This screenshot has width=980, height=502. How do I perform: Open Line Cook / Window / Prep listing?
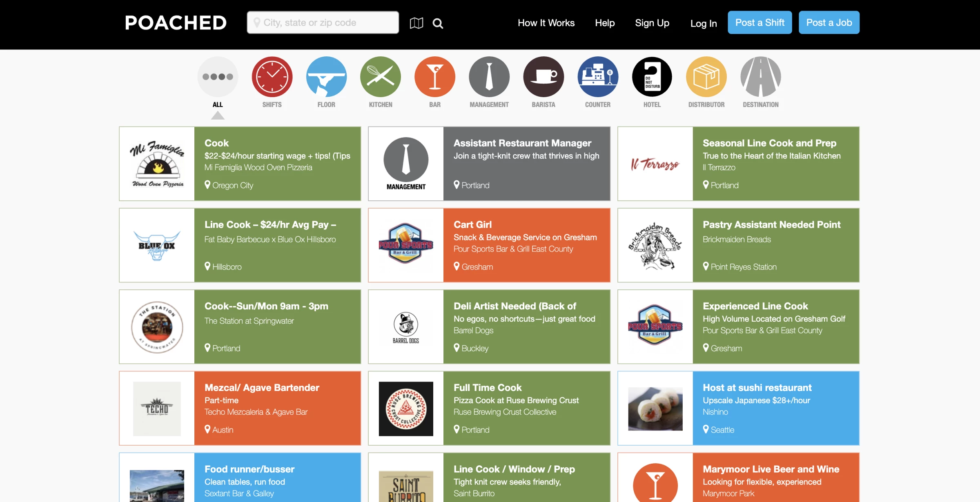tap(514, 470)
